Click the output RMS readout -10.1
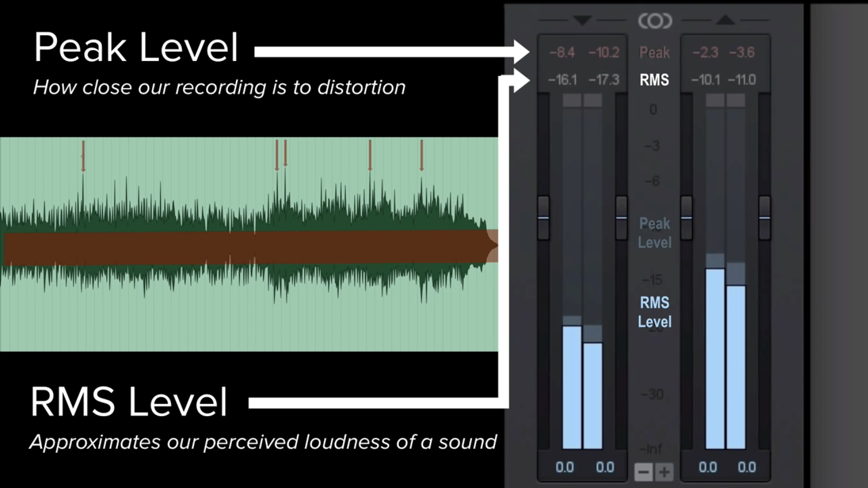 [705, 80]
